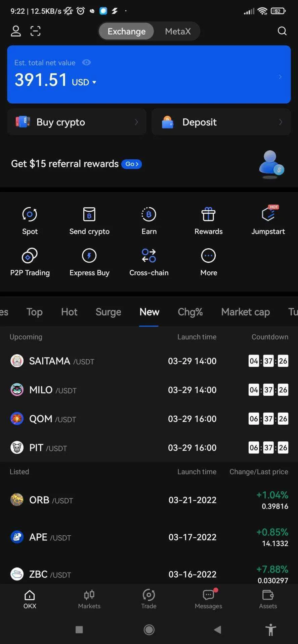Tap the PIT coin logo
Viewport: 298px width, 644px height.
coord(17,447)
